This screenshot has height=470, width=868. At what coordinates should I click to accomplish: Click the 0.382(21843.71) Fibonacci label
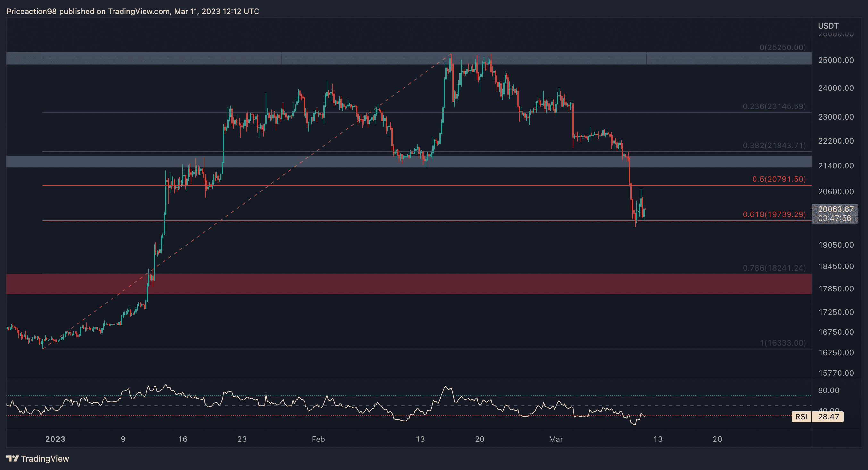[774, 146]
